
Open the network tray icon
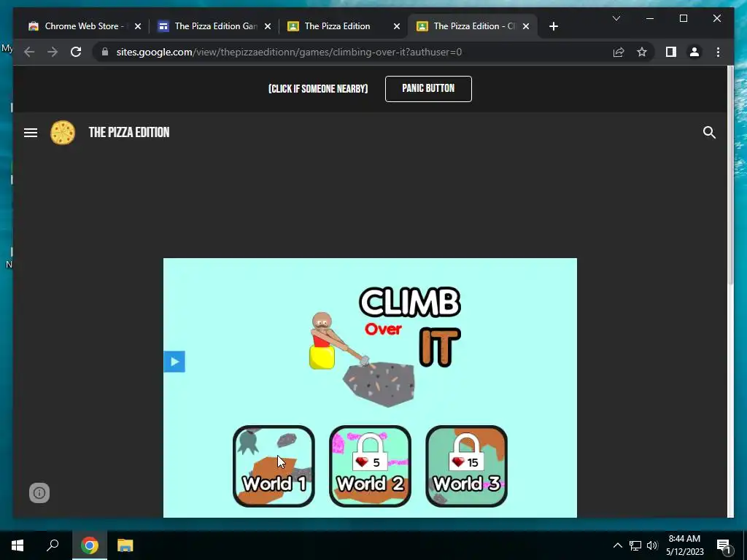[x=635, y=545]
